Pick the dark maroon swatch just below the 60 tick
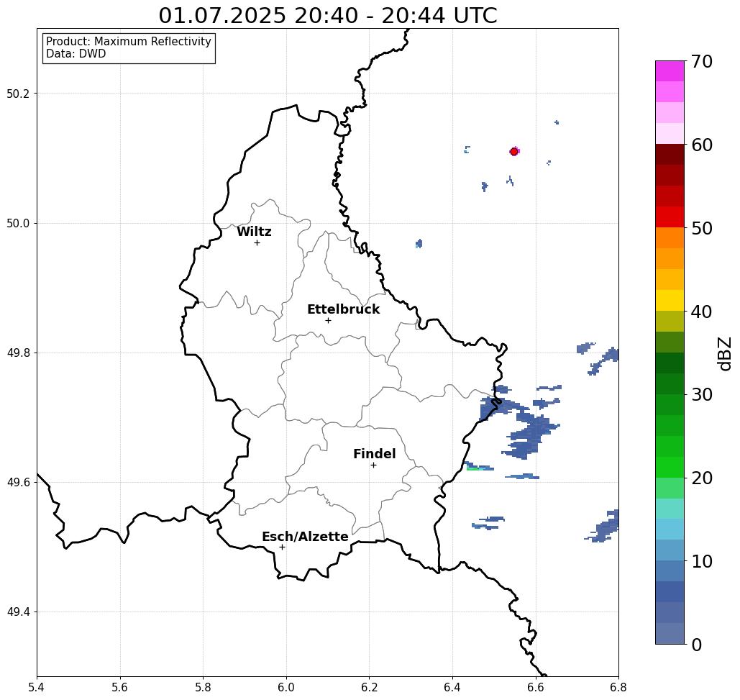This screenshot has width=740, height=700. tap(670, 155)
